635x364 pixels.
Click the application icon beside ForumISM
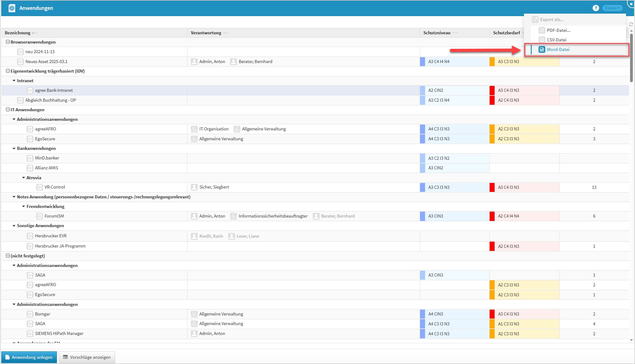[40, 216]
